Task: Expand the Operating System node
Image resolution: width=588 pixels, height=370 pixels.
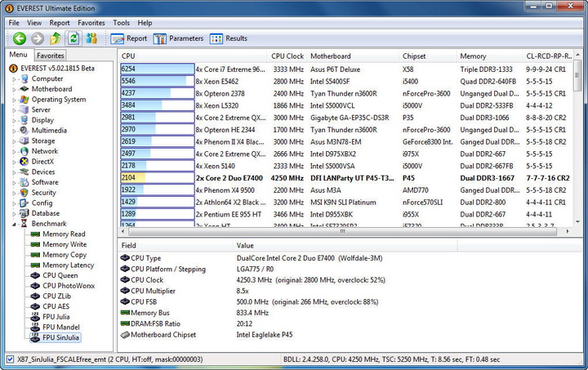Action: click(x=14, y=100)
